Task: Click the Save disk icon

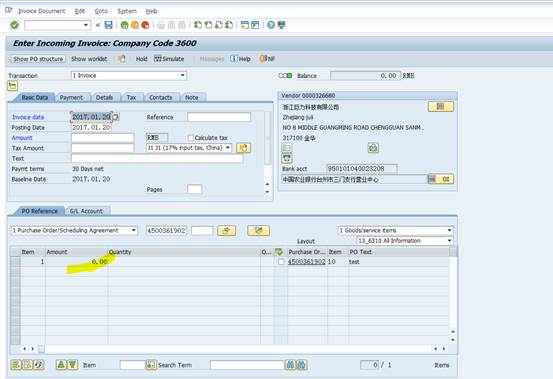Action: pos(109,25)
